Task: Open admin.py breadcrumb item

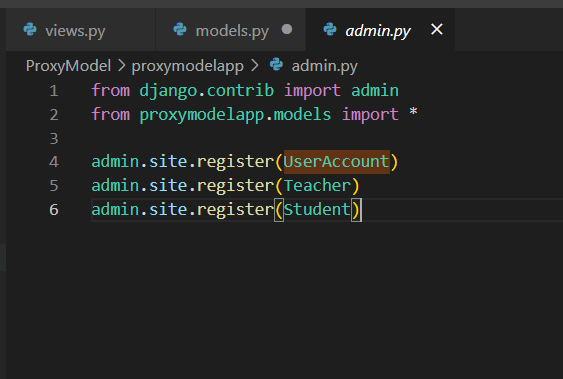Action: [325, 66]
